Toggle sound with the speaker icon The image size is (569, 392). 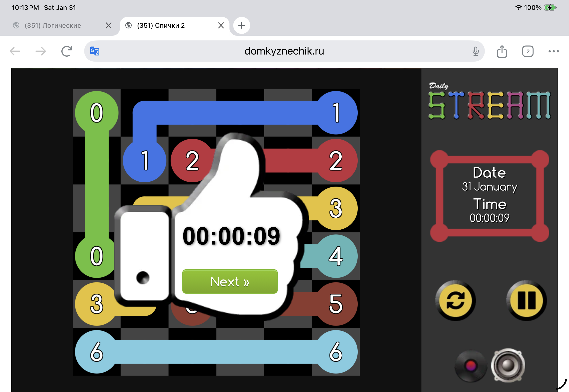(508, 365)
